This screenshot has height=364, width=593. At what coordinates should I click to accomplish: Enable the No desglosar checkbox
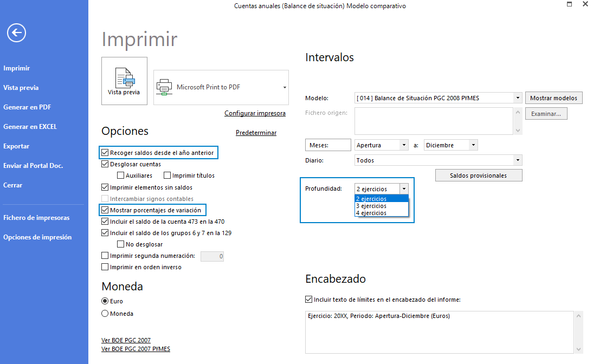point(121,244)
